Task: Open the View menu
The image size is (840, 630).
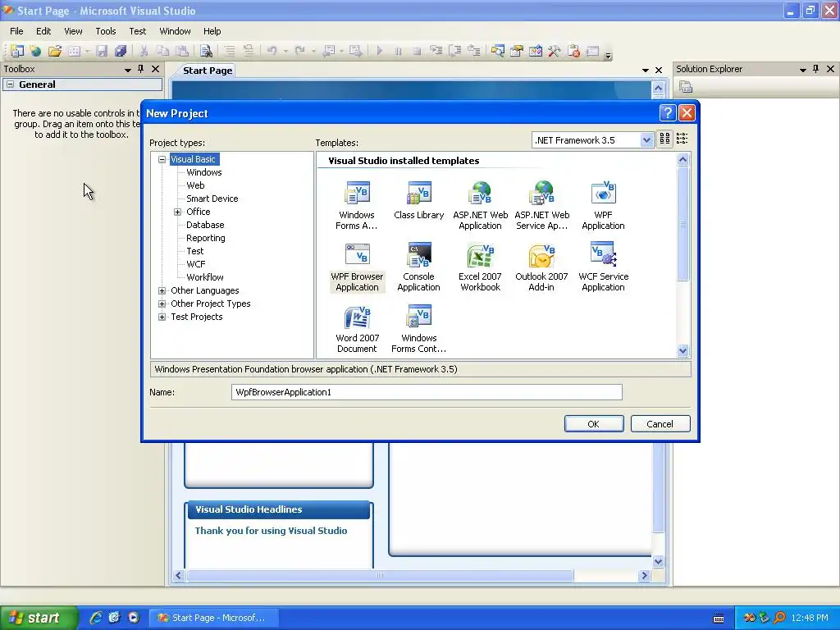Action: [73, 31]
